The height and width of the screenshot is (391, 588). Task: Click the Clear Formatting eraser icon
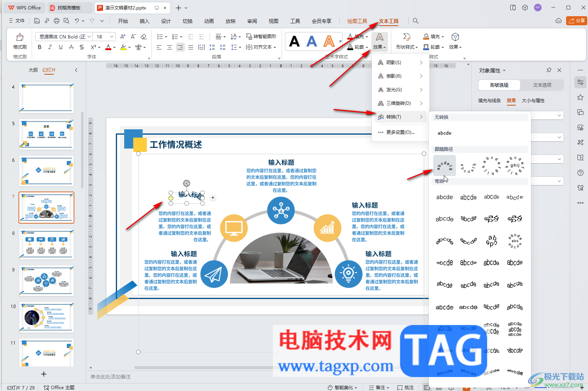click(x=144, y=37)
